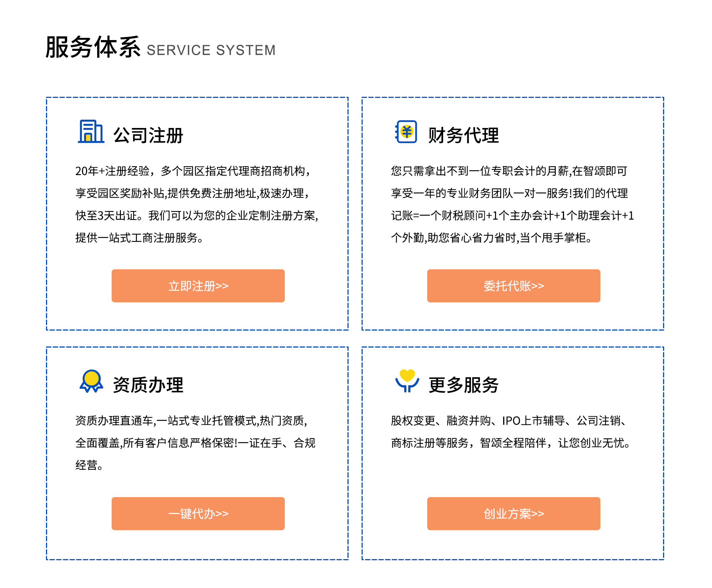Click the SERVICE SYSTEM subtitle

point(211,50)
